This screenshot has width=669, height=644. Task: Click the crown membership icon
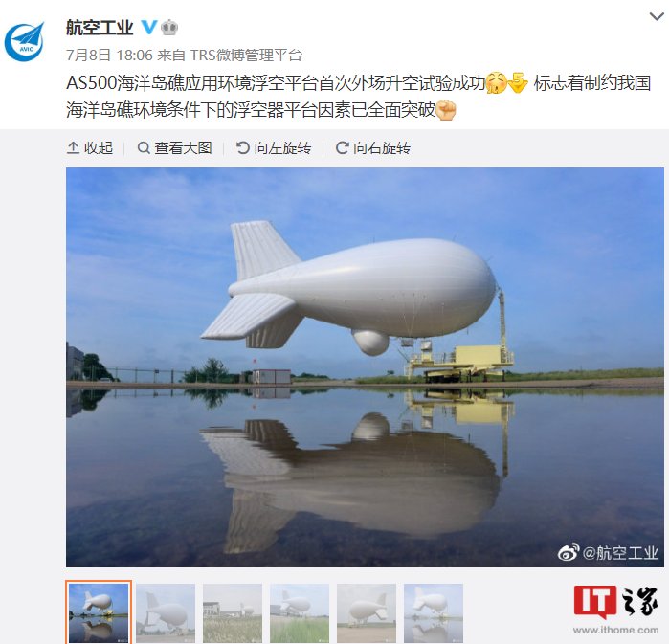pyautogui.click(x=169, y=28)
